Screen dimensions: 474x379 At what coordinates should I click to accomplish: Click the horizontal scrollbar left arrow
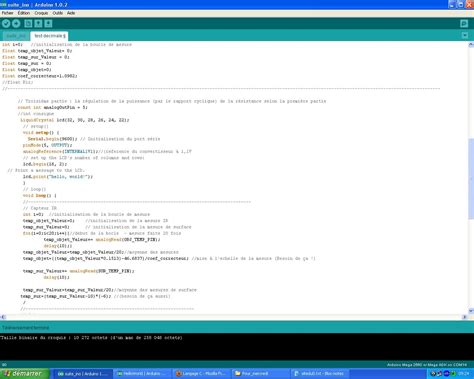[x=3, y=317]
